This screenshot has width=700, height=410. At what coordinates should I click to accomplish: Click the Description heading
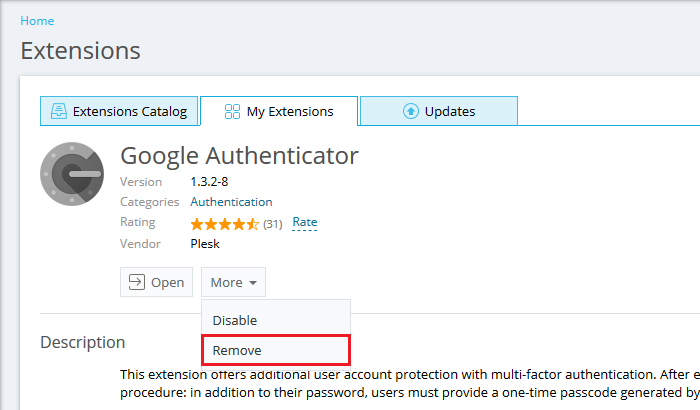pos(83,342)
